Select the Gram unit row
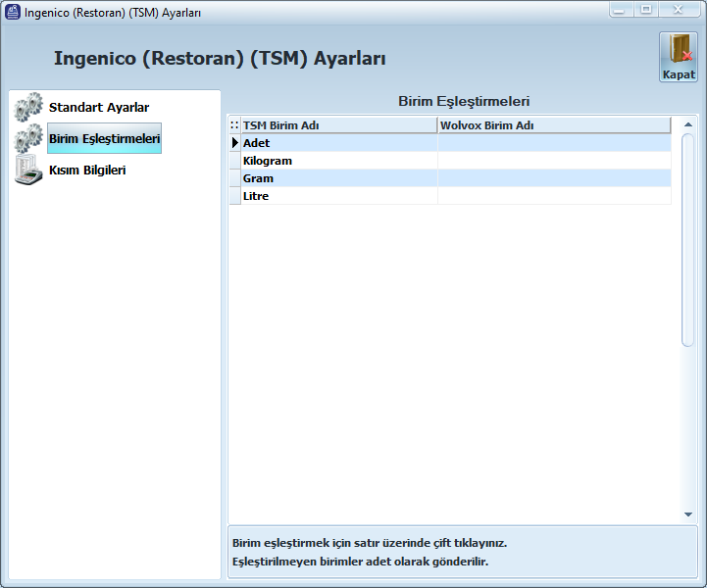The height and width of the screenshot is (588, 707). [x=259, y=178]
